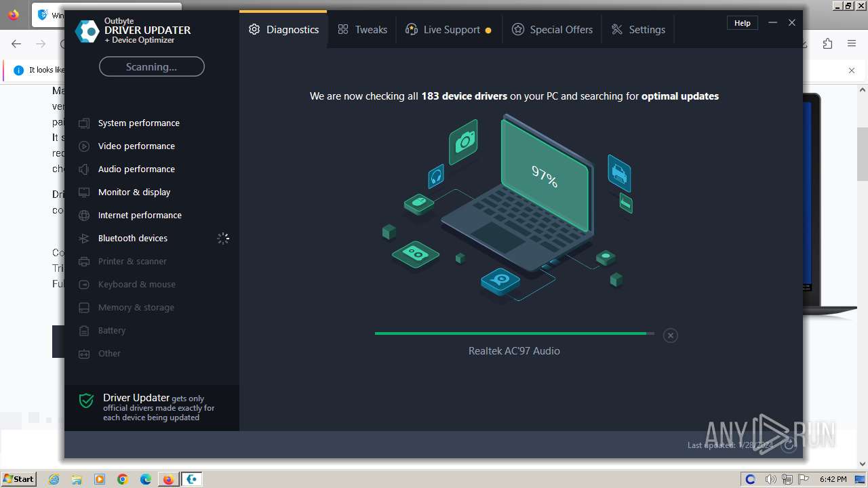Click the Bluetooth icon in sidebar

84,239
